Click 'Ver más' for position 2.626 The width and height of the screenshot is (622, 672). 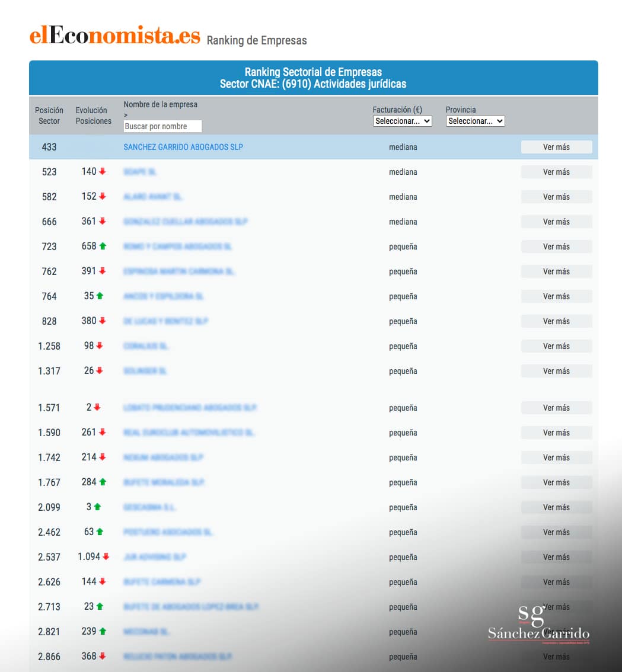(x=556, y=581)
